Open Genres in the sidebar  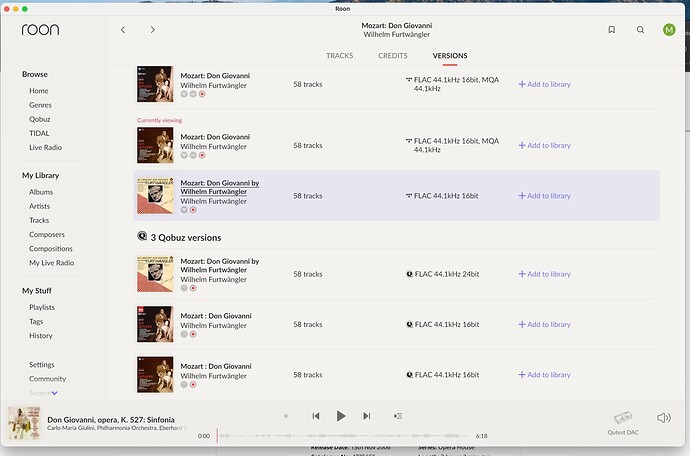[40, 105]
